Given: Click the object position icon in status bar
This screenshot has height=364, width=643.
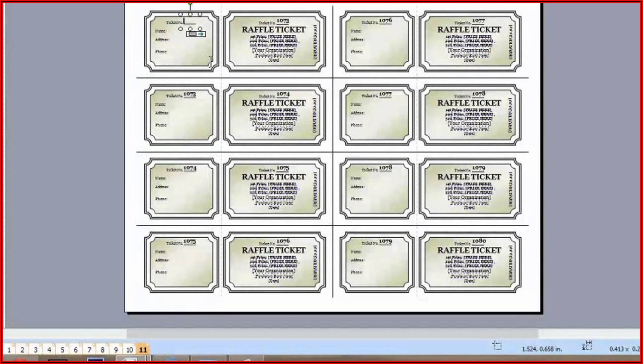Looking at the screenshot, I should coord(497,346).
